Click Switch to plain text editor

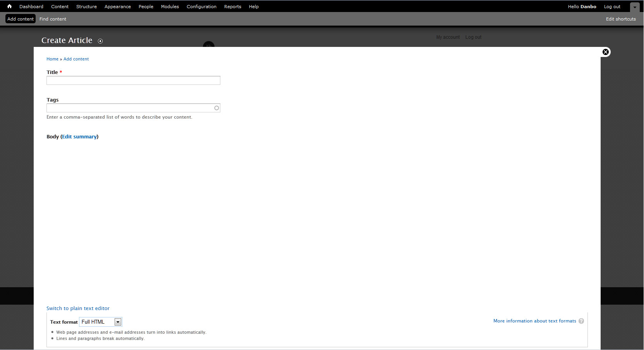pyautogui.click(x=78, y=309)
